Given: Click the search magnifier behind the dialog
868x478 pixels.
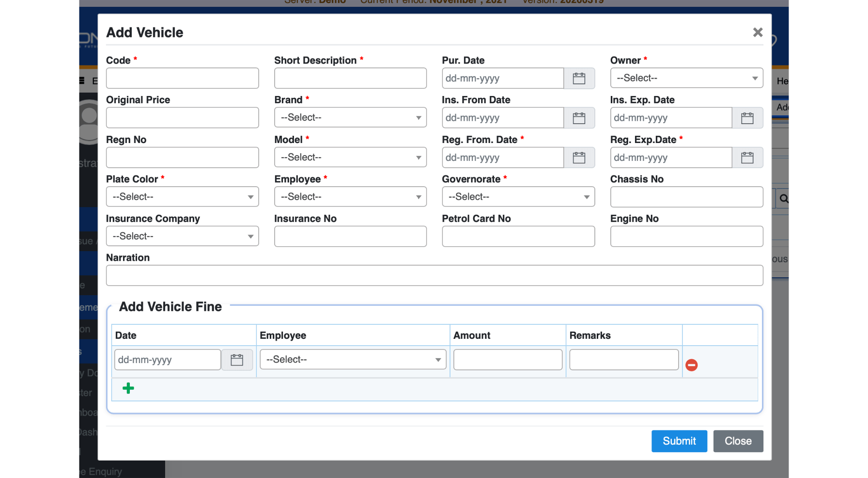Looking at the screenshot, I should (784, 198).
